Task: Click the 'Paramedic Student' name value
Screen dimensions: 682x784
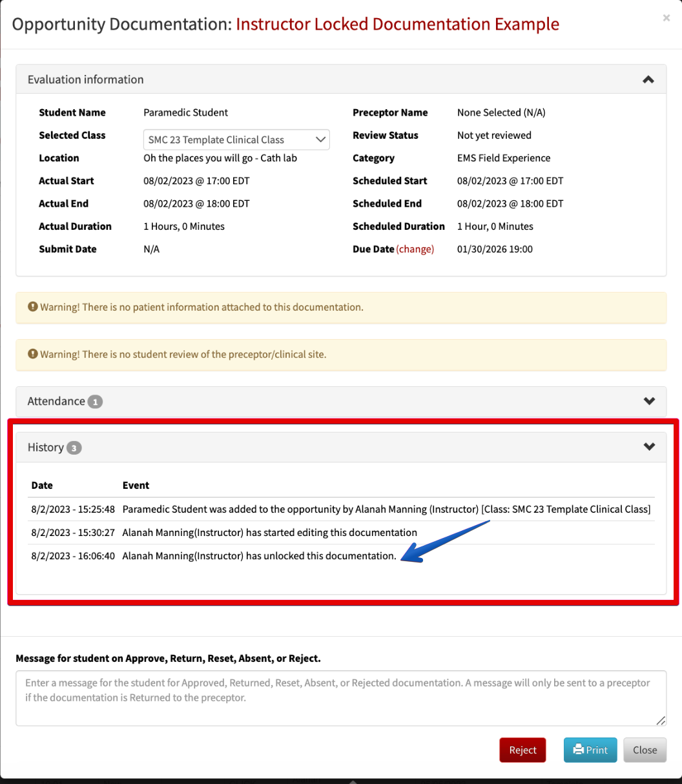Action: [x=185, y=112]
